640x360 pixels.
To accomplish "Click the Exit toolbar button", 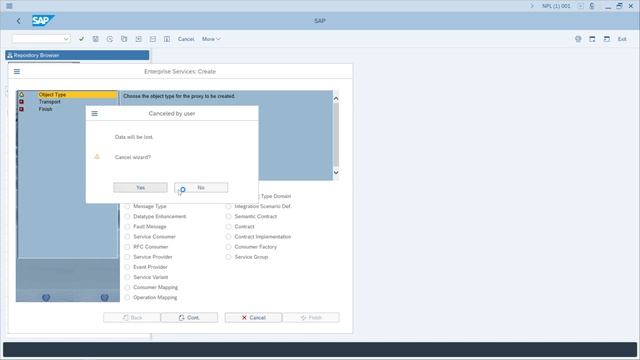I will [622, 39].
